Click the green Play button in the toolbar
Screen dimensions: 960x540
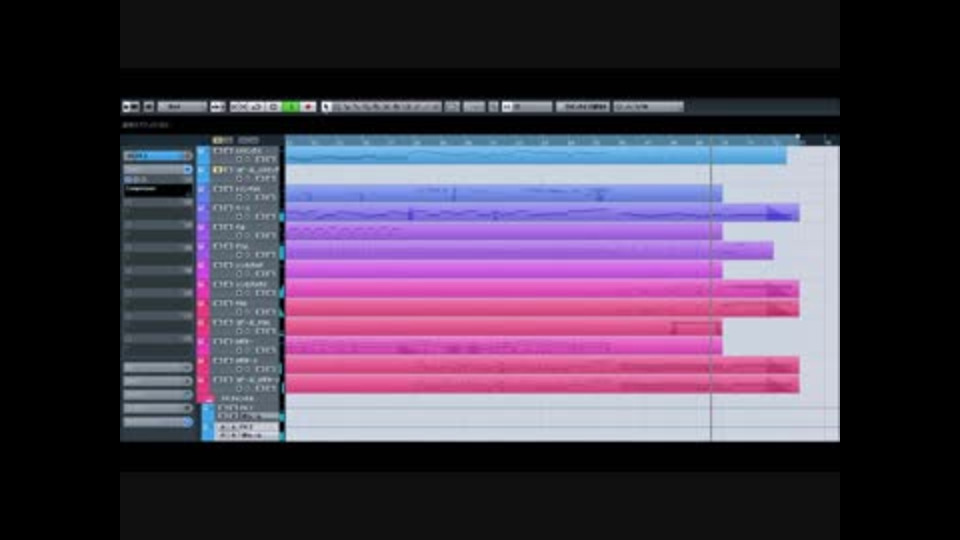coord(291,107)
